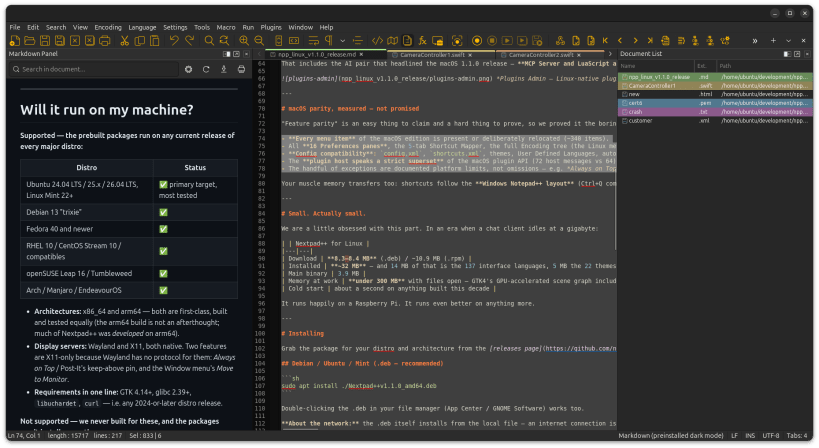Open Find with the magnifier icon
The image size is (819, 448).
click(209, 41)
